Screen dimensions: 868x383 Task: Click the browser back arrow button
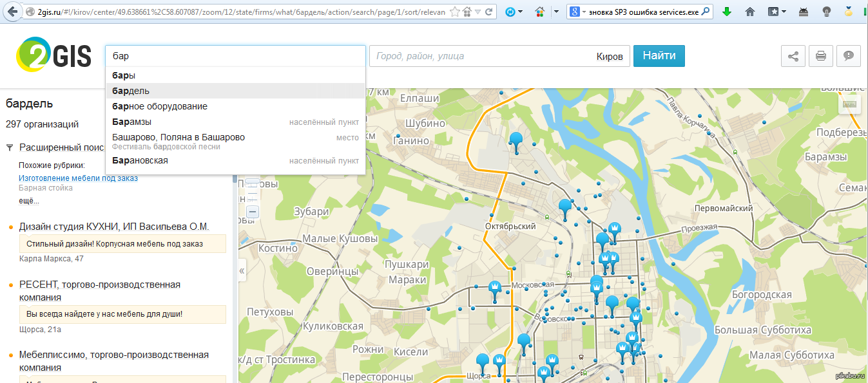(12, 12)
